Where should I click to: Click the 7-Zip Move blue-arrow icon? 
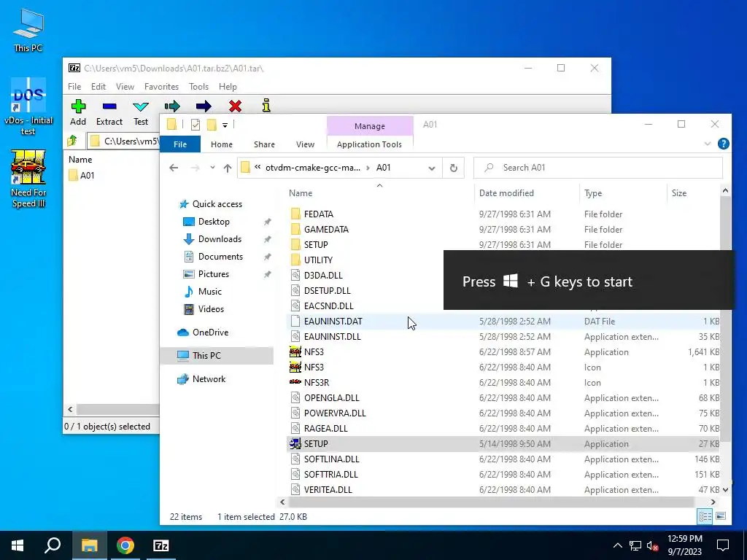pos(204,106)
